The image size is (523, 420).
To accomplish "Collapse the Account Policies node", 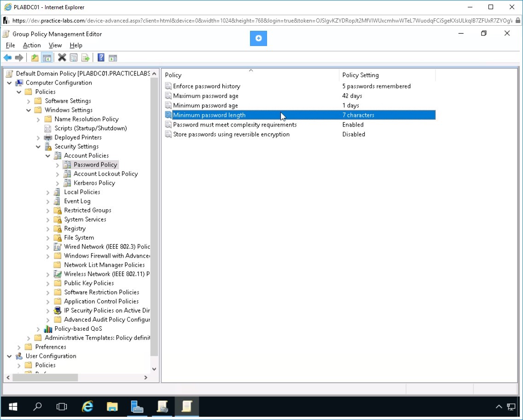I will click(48, 155).
